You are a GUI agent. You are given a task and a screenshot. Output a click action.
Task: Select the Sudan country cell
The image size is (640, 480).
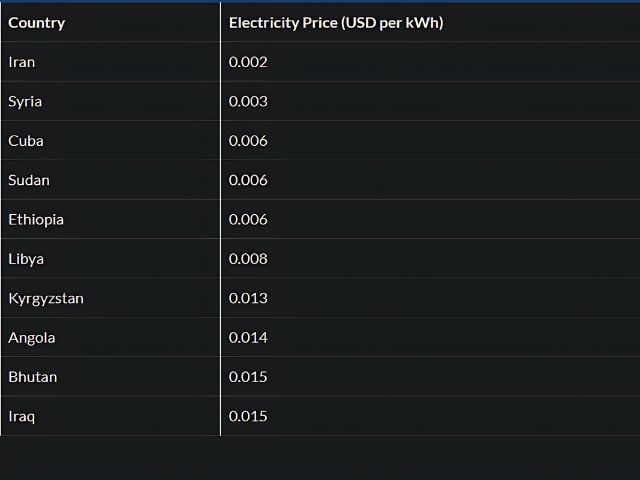pos(29,180)
